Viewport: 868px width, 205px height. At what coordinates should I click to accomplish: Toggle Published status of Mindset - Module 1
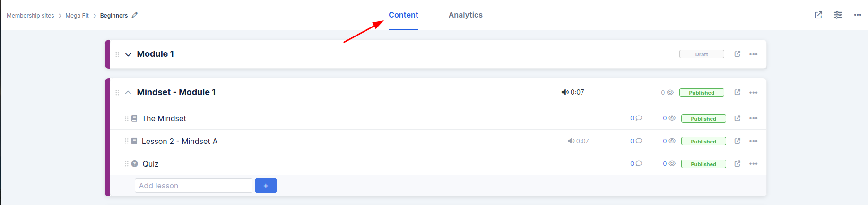click(702, 93)
